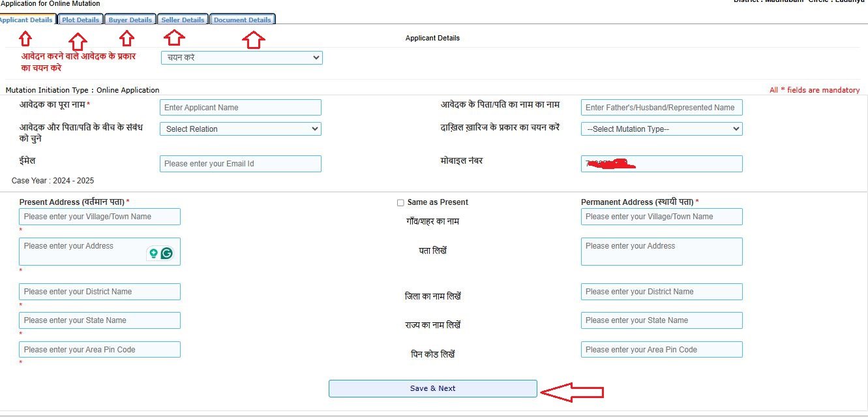
Task: Click the Email Id input field
Action: click(x=240, y=164)
